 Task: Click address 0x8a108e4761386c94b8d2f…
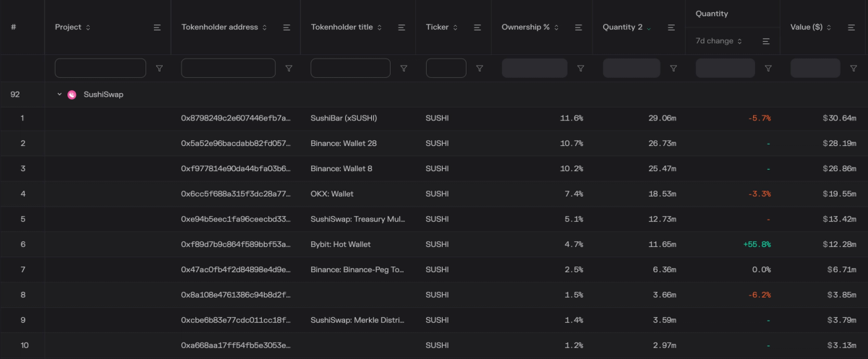click(236, 295)
